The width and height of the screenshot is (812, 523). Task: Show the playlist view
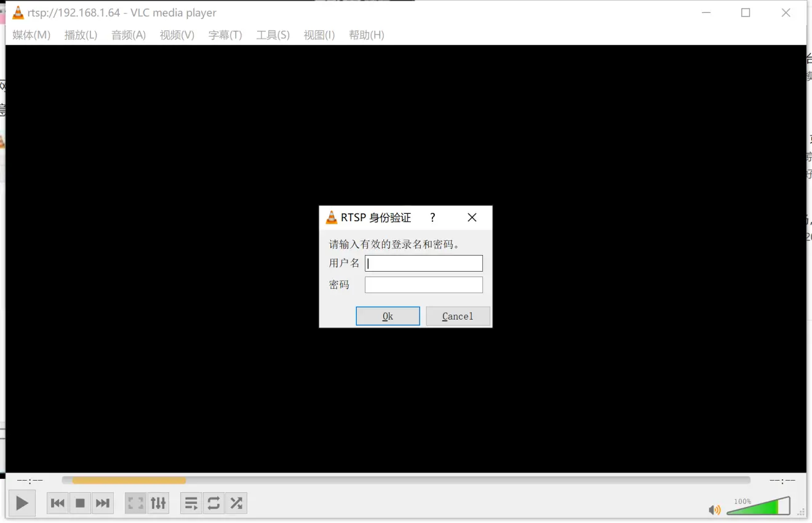tap(191, 503)
